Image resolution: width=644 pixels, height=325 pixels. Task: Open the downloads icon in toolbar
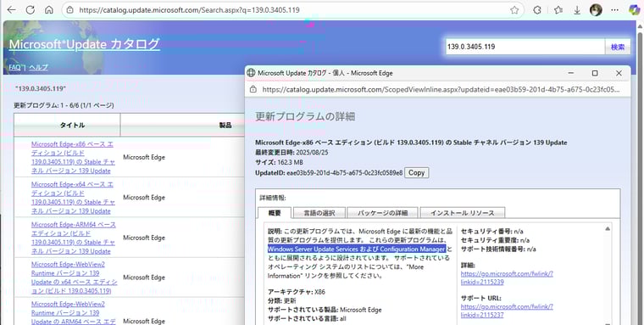tap(577, 10)
